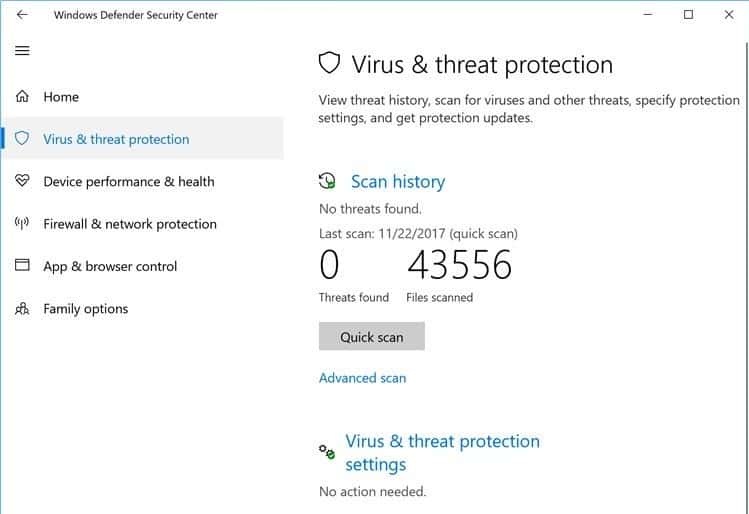This screenshot has height=514, width=749.
Task: Click the App & browser window icon
Action: click(22, 265)
